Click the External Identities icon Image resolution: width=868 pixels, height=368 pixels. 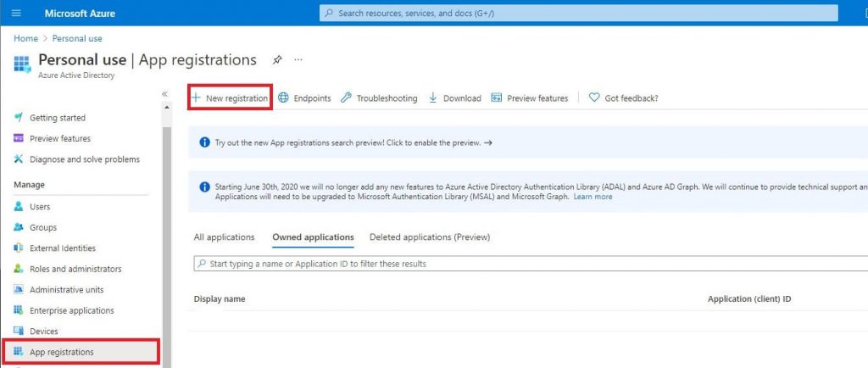[x=19, y=248]
